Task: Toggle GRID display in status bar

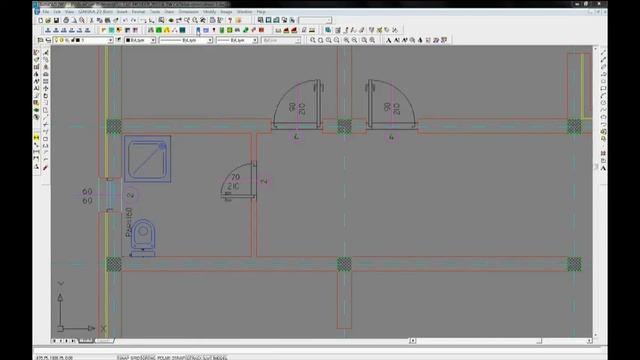Action: pyautogui.click(x=134, y=358)
